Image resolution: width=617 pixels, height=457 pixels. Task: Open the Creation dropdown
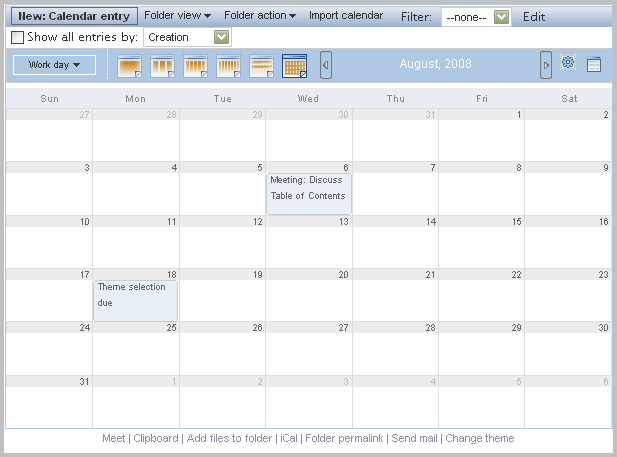(x=187, y=37)
